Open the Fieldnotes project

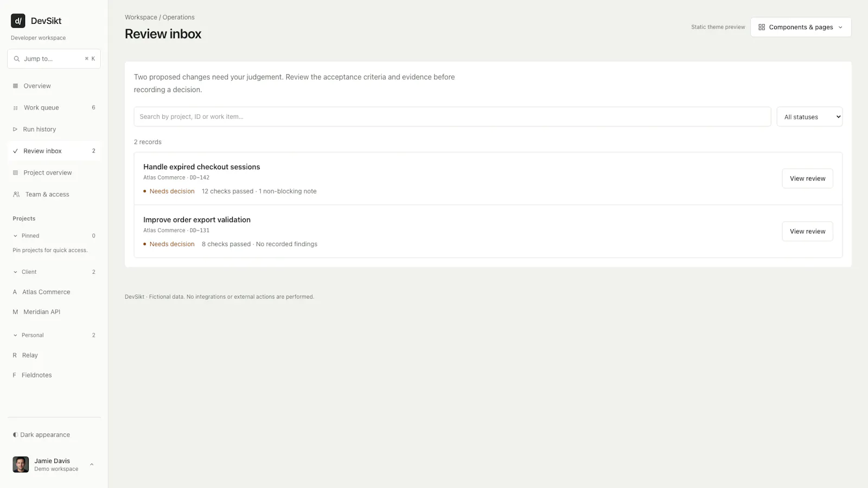tap(54, 375)
